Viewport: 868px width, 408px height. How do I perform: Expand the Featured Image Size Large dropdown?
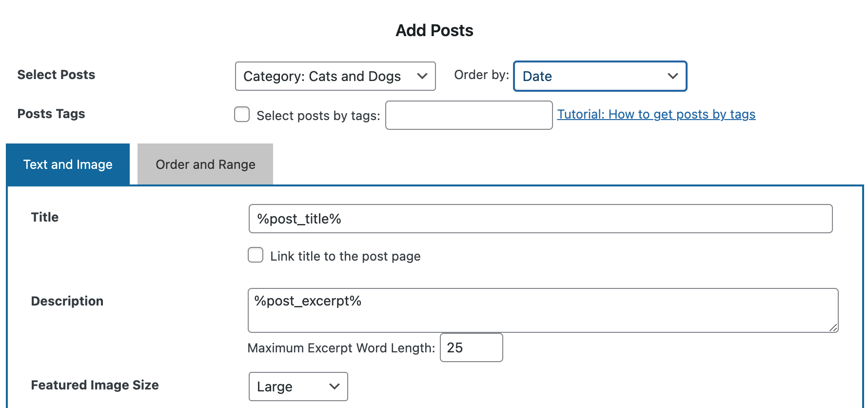tap(298, 387)
